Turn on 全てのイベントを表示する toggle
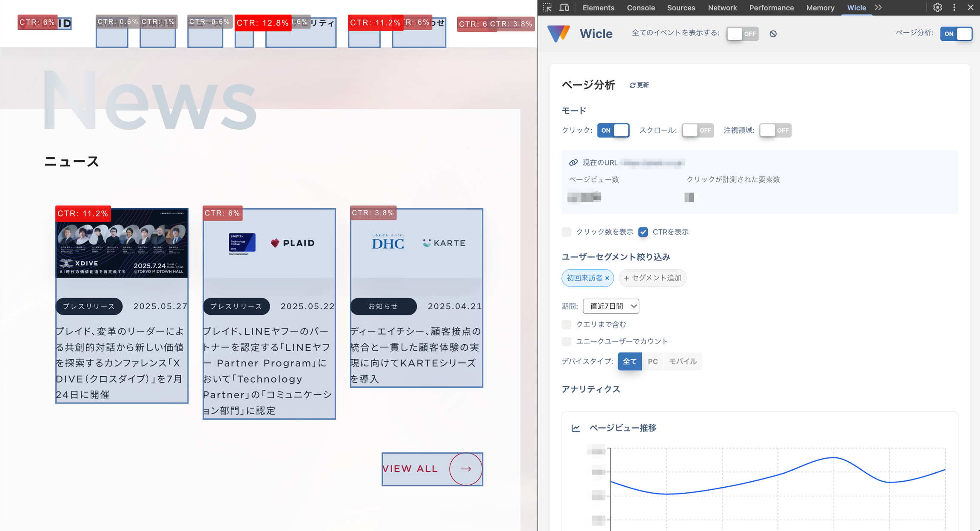 [x=742, y=34]
